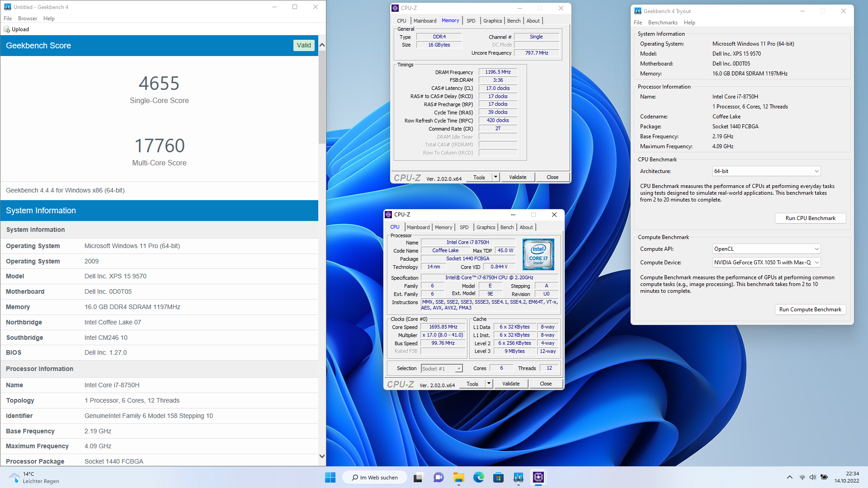Screen dimensions: 868x488
Task: Switch to About tab in CPU-Z CPU window
Action: [526, 227]
